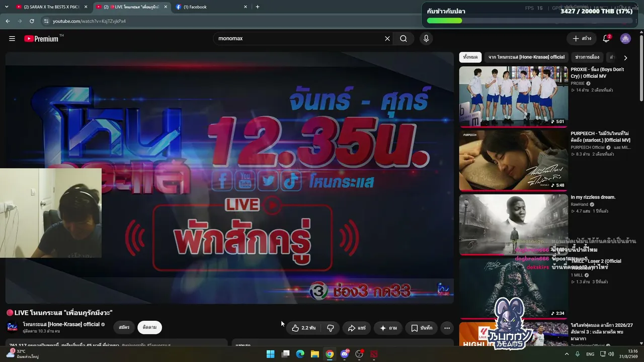The width and height of the screenshot is (644, 362).
Task: Go forward in browser history
Action: point(20,21)
